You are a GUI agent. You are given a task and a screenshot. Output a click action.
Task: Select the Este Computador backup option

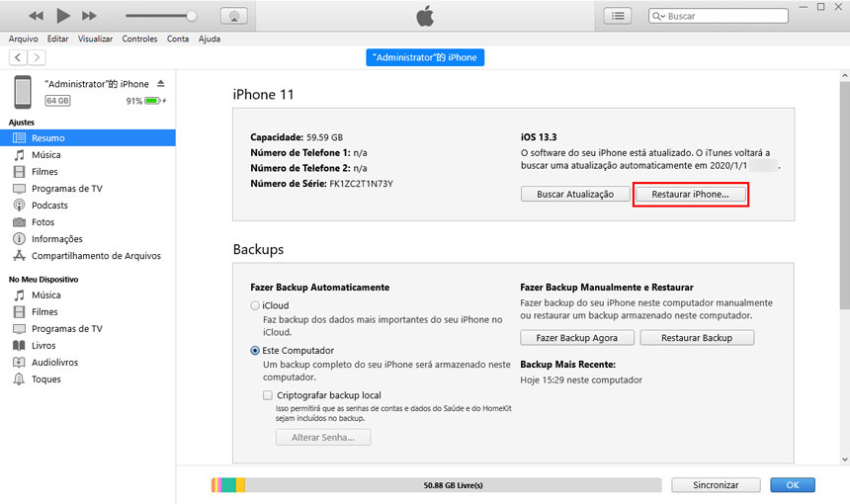pyautogui.click(x=256, y=351)
